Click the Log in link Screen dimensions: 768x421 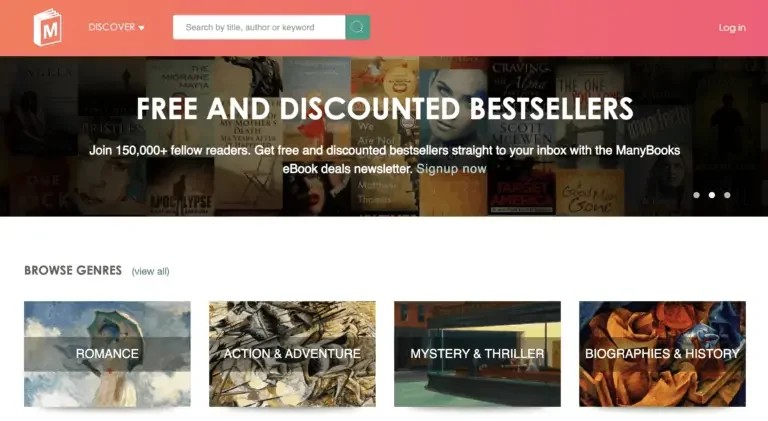(732, 27)
